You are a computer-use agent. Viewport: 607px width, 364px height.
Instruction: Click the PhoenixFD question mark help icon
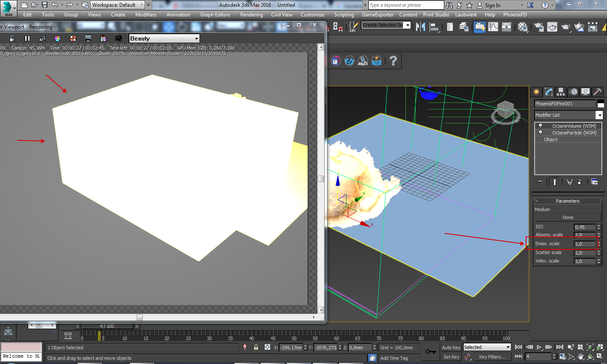[x=393, y=61]
